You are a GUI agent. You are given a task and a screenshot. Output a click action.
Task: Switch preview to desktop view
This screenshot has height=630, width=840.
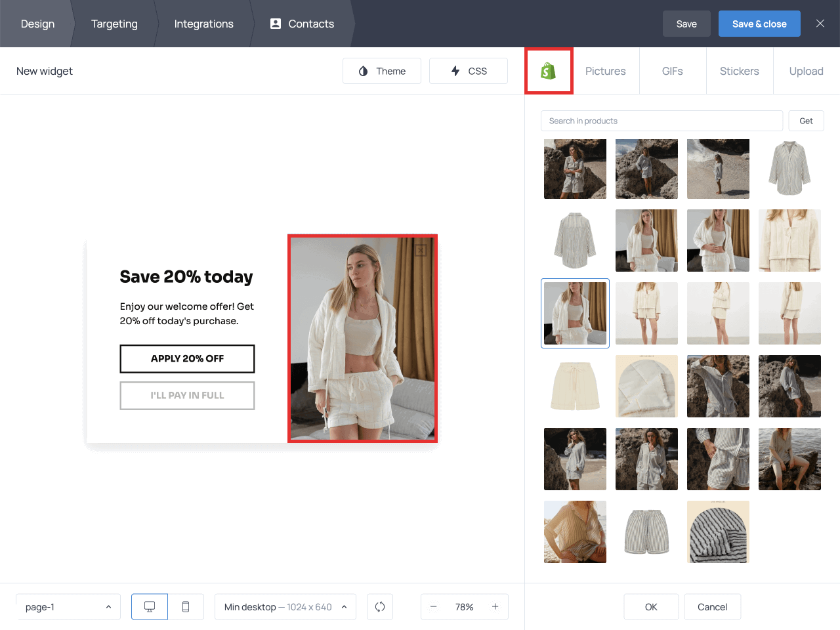coord(149,606)
